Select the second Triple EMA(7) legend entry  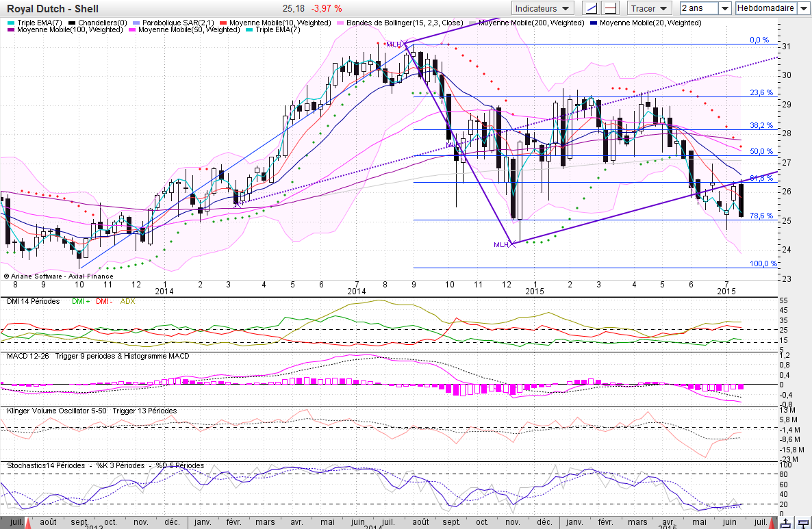[273, 30]
